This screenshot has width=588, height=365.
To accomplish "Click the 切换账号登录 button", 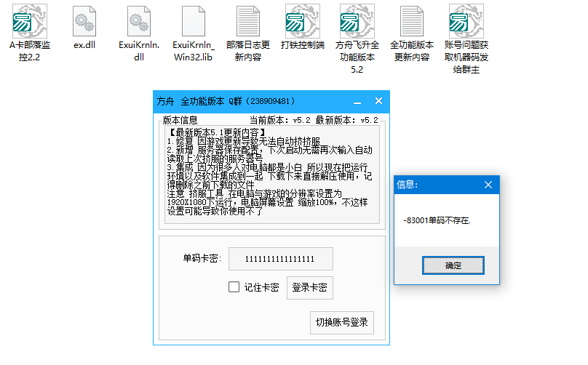I will [341, 322].
